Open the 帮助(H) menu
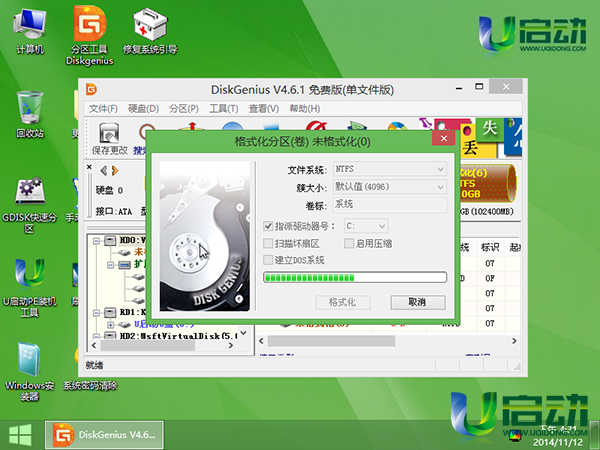 tap(305, 109)
